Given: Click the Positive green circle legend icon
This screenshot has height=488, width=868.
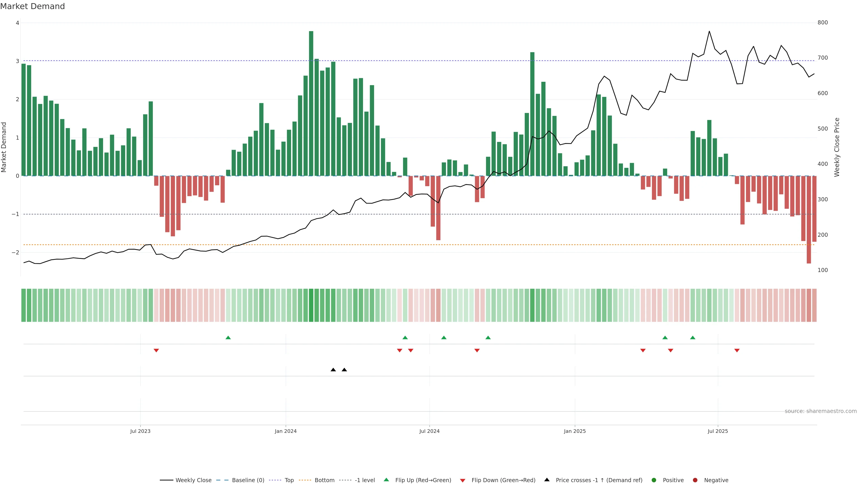Looking at the screenshot, I should click(x=654, y=480).
